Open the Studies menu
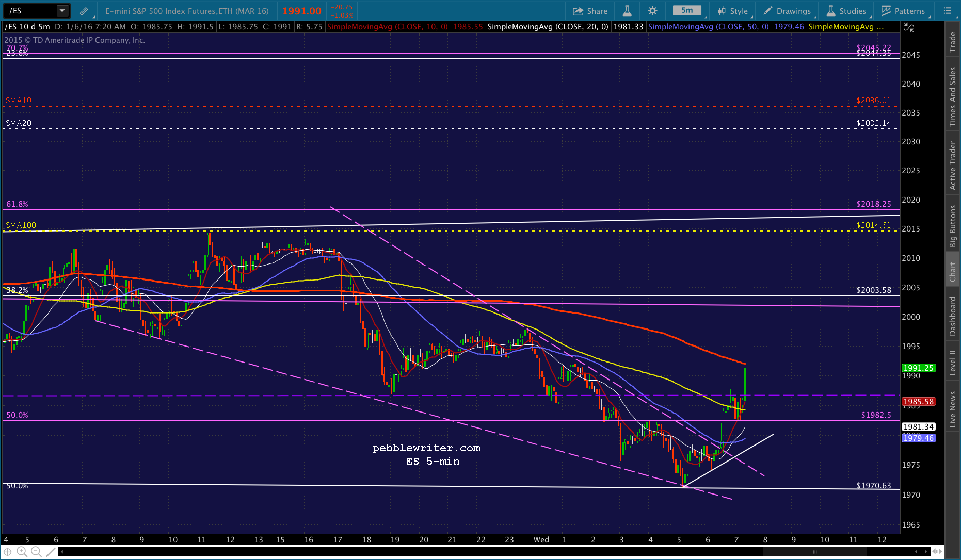 (846, 11)
